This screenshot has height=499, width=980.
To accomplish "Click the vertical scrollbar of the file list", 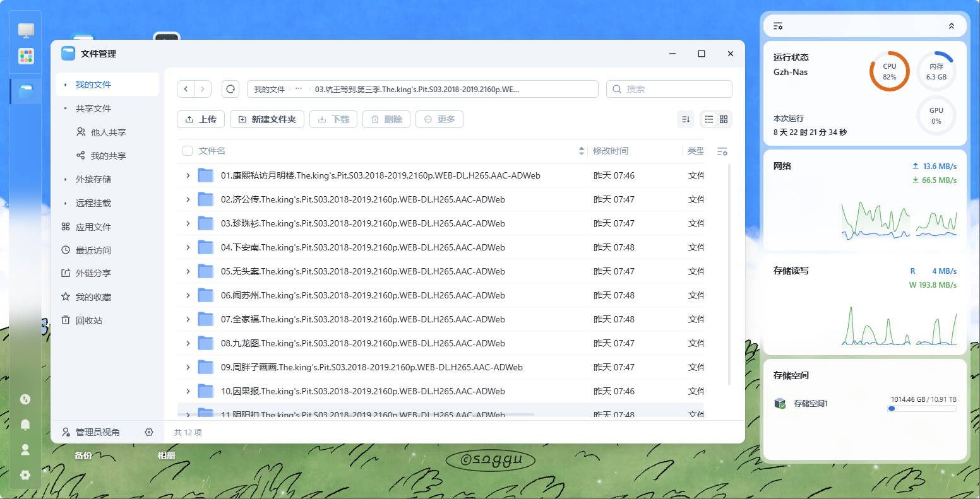I will coord(729,274).
